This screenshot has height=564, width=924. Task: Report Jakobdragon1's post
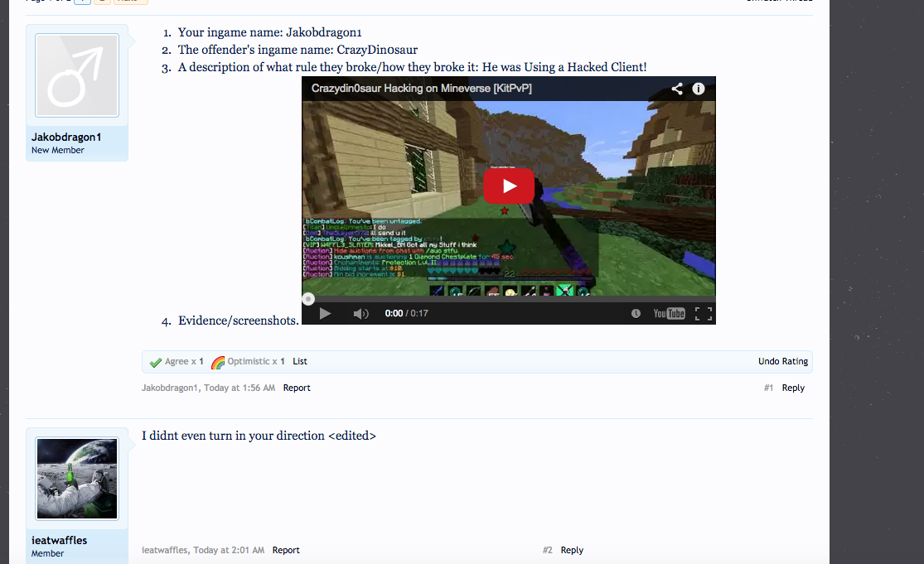(x=297, y=388)
